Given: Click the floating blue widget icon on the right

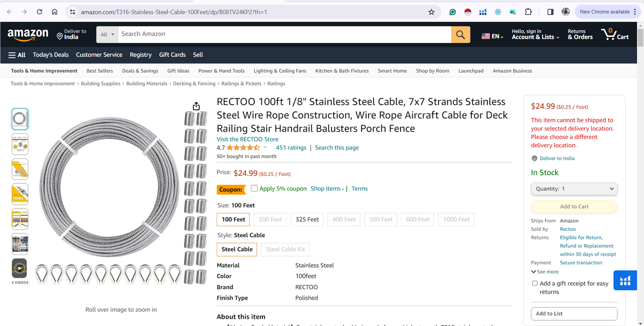Looking at the screenshot, I should click(625, 281).
